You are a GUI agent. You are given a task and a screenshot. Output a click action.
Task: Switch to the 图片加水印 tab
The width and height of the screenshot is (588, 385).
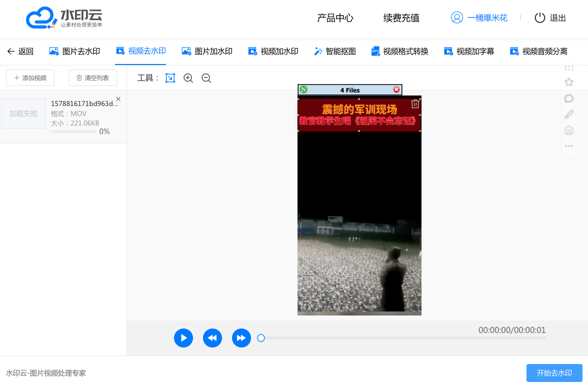click(207, 51)
